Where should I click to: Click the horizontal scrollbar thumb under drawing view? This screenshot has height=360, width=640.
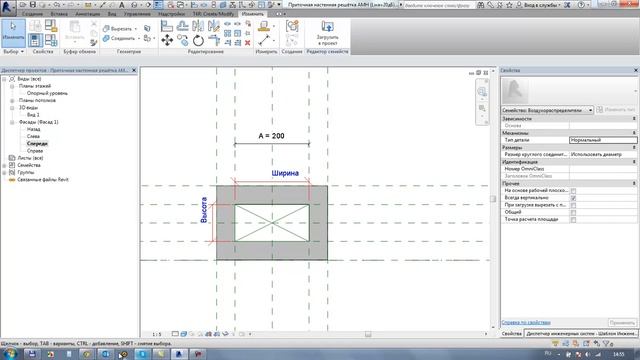click(x=368, y=334)
